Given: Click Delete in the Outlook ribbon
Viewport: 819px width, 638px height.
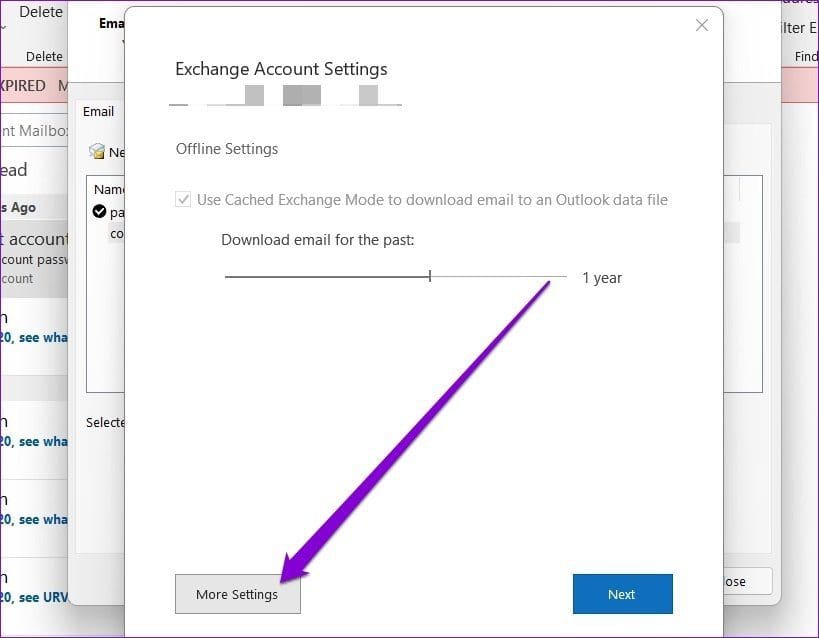Looking at the screenshot, I should pyautogui.click(x=41, y=11).
